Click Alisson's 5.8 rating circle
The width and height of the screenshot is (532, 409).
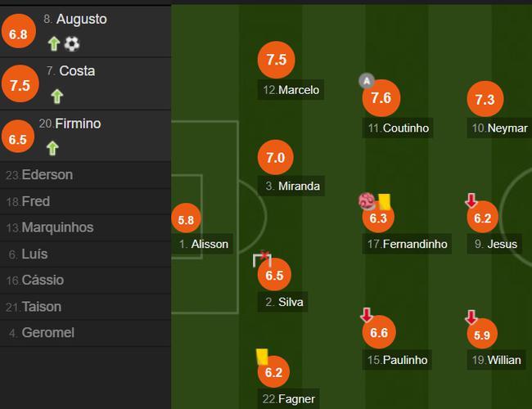pyautogui.click(x=187, y=218)
